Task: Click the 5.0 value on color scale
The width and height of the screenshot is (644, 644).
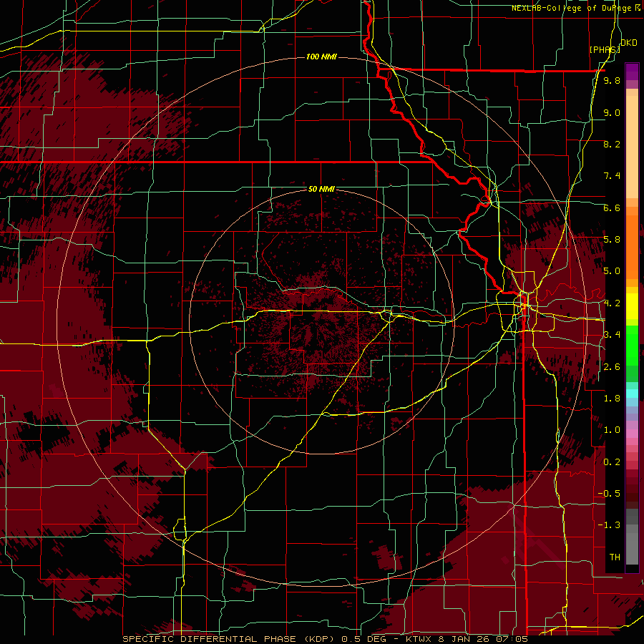Action: pyautogui.click(x=612, y=271)
